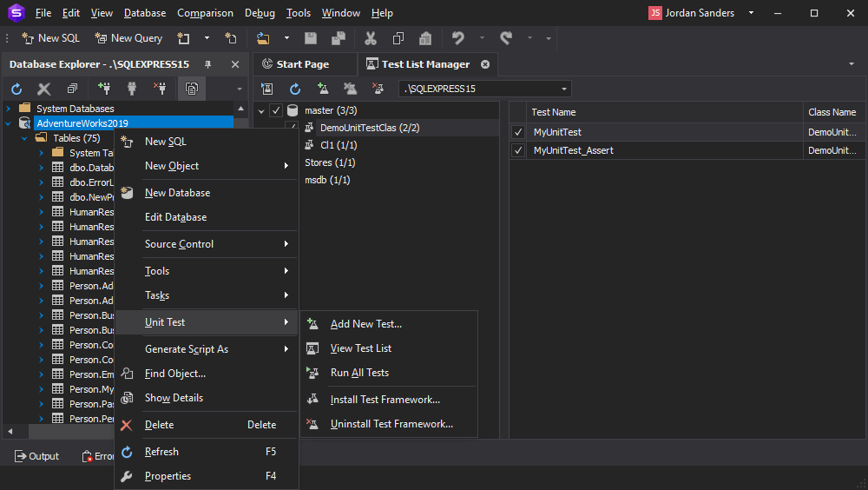868x490 pixels.
Task: Pin the Database Explorer panel
Action: 208,64
